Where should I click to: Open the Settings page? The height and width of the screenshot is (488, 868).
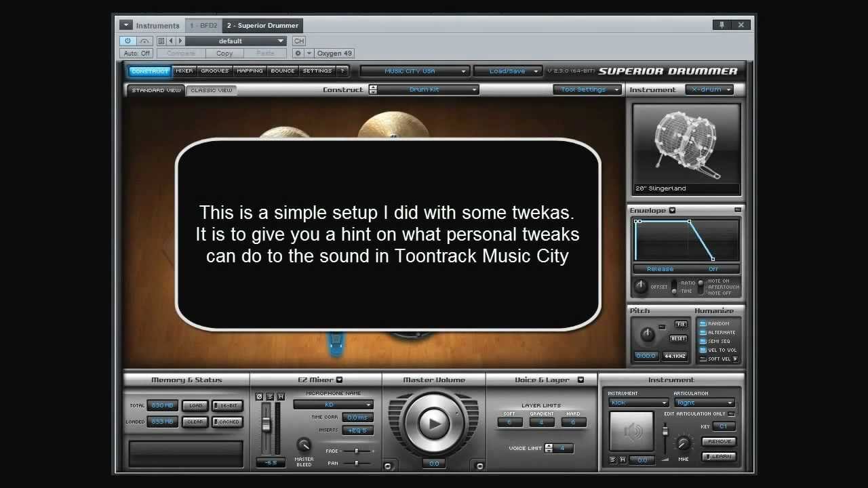pyautogui.click(x=317, y=70)
